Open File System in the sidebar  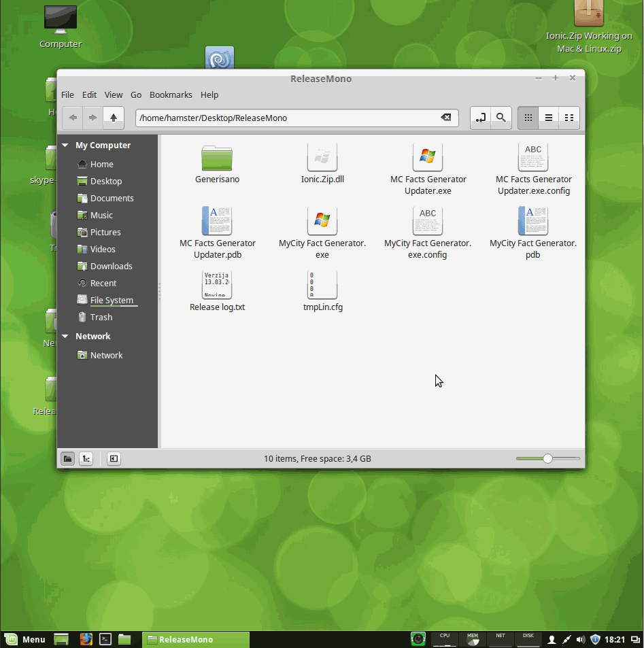[x=107, y=301]
